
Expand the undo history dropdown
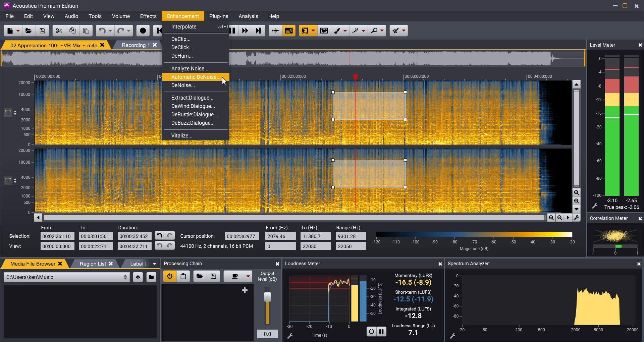point(110,31)
